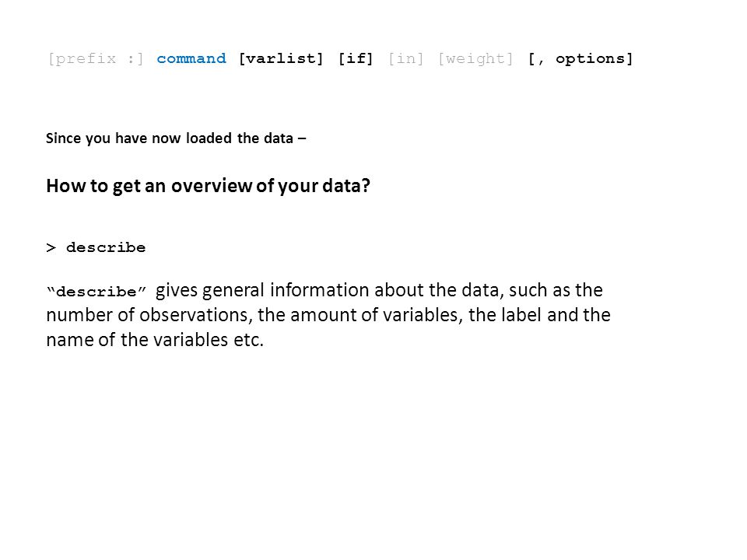
Task: Click the greyed '[in]' syntax token
Action: pyautogui.click(x=405, y=59)
